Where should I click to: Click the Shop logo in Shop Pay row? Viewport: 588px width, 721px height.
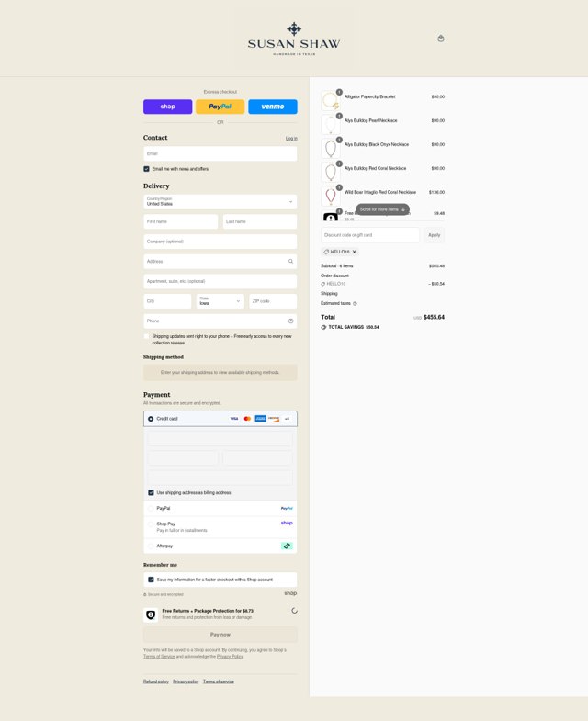click(287, 523)
